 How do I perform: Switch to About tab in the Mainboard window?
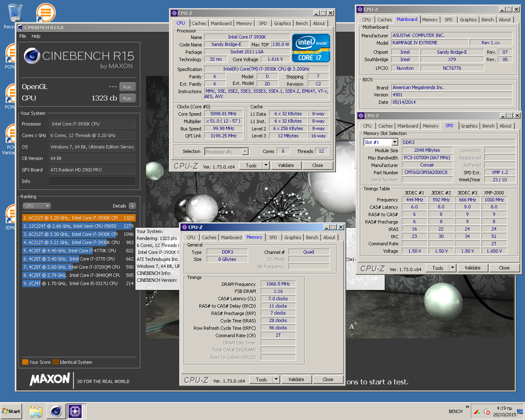pyautogui.click(x=505, y=20)
